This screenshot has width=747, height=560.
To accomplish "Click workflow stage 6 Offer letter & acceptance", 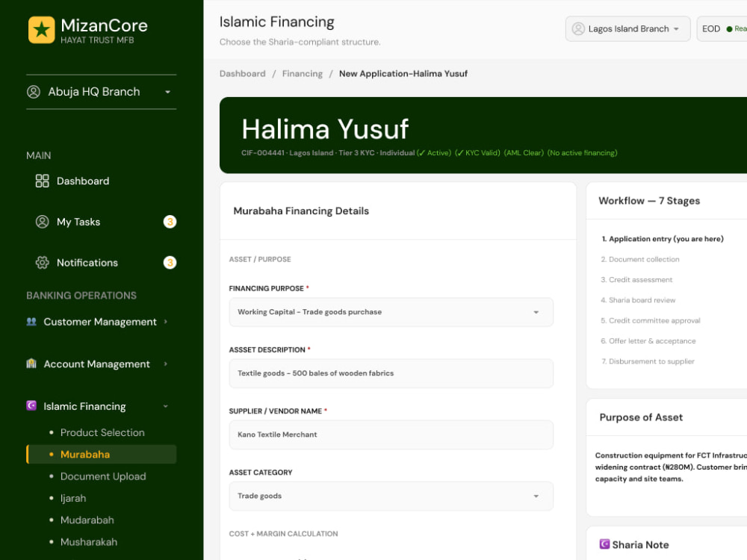I will (x=648, y=341).
